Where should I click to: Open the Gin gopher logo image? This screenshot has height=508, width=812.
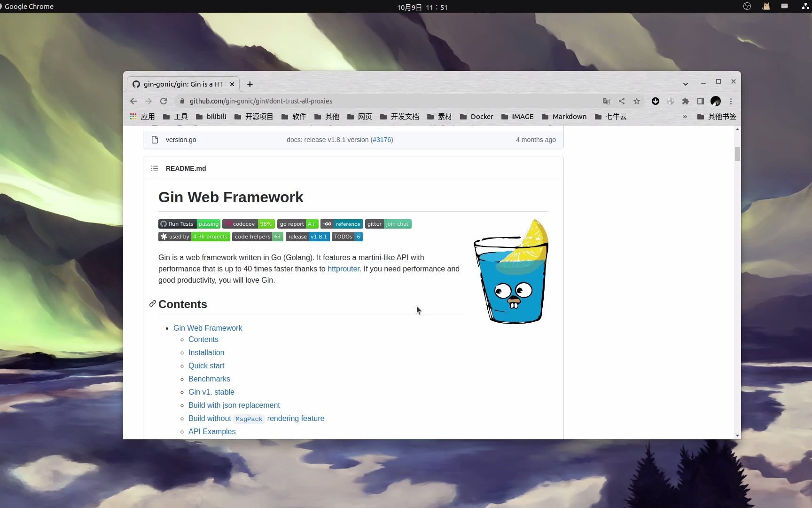click(x=511, y=271)
